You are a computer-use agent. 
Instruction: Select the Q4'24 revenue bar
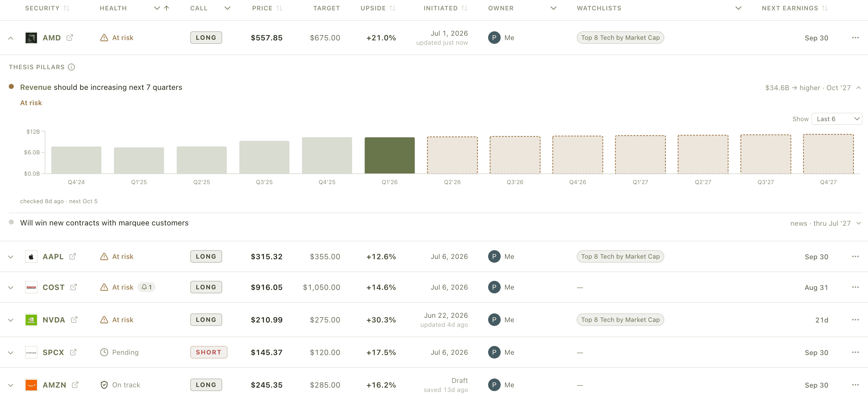coord(76,160)
